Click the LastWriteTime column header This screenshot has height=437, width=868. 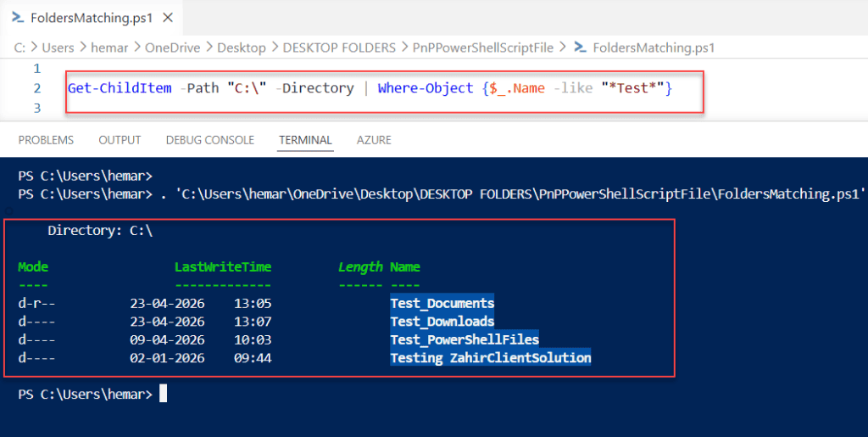coord(223,267)
